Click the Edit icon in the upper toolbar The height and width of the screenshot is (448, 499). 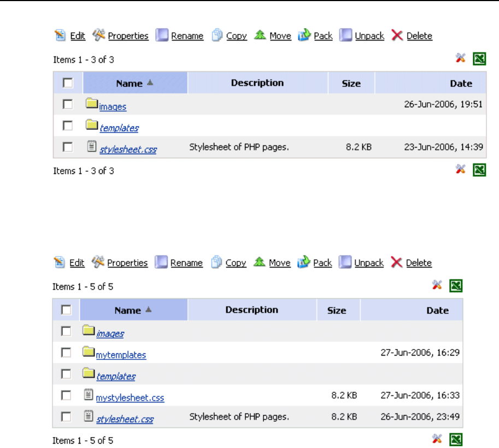(60, 36)
